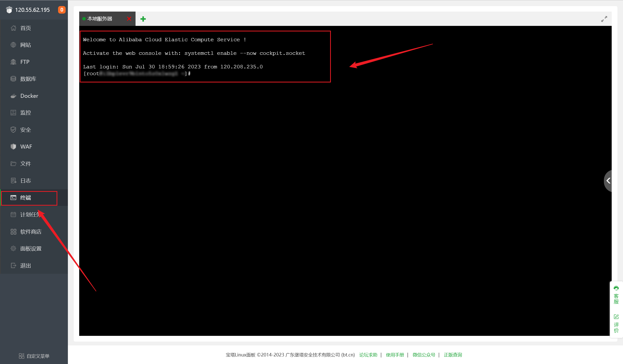Select the 本地服务器 terminal tab
This screenshot has width=623, height=364.
point(107,19)
